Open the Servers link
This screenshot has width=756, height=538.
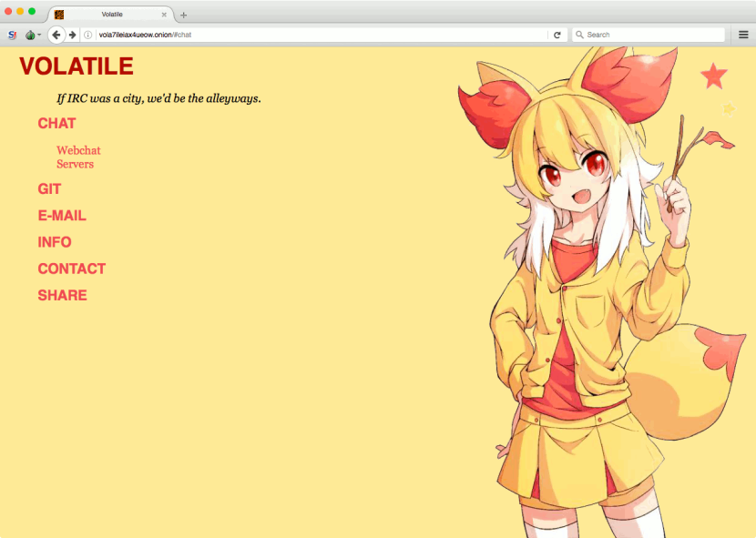click(x=75, y=164)
